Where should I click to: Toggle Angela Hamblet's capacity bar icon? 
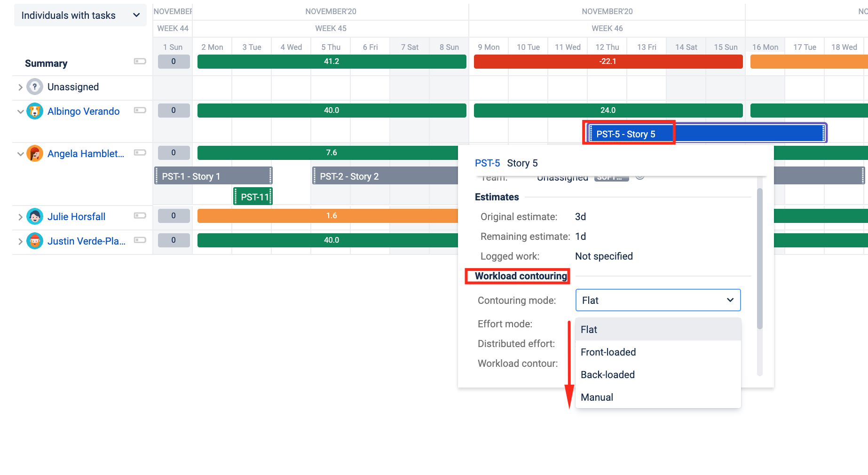(x=140, y=152)
